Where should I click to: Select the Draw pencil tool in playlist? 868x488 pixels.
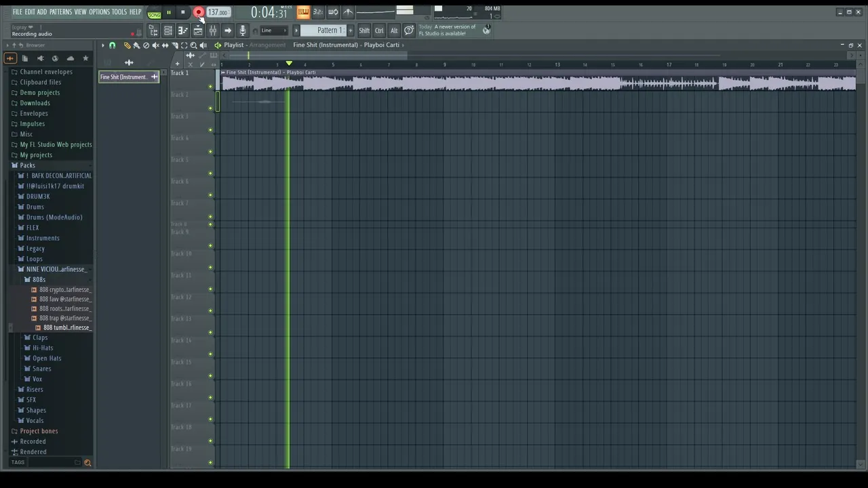click(x=127, y=45)
